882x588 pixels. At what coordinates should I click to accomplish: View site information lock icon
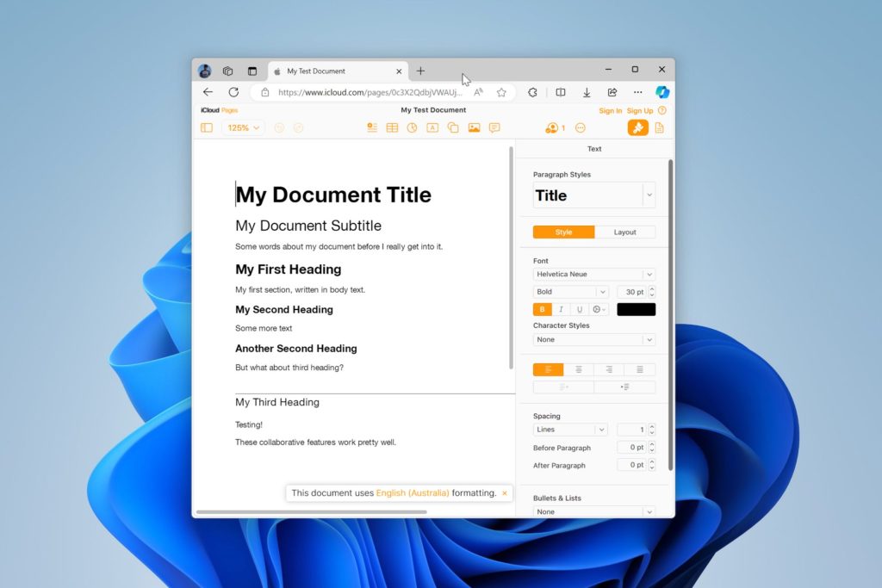(x=265, y=92)
